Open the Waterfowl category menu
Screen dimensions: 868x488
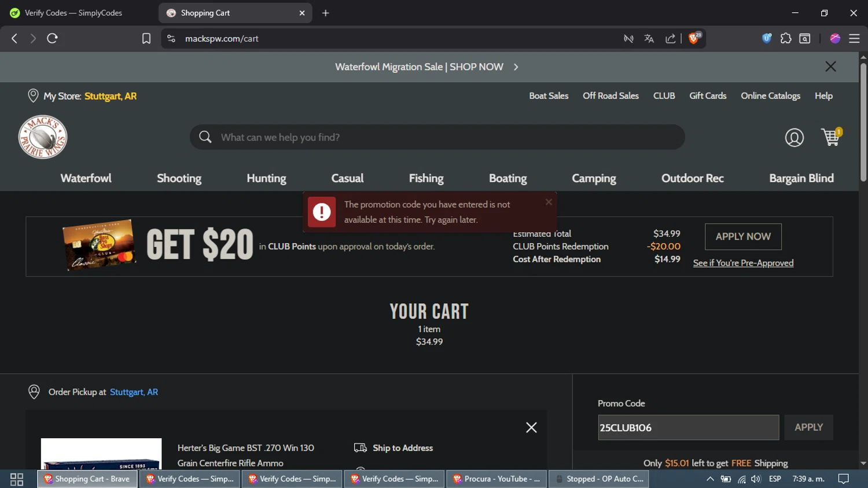tap(86, 178)
